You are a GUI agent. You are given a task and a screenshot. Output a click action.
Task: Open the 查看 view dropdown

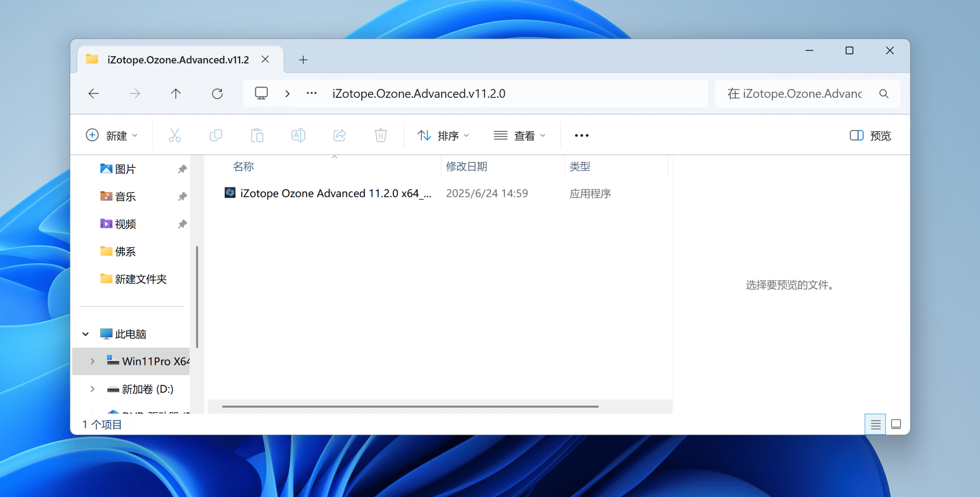point(519,135)
